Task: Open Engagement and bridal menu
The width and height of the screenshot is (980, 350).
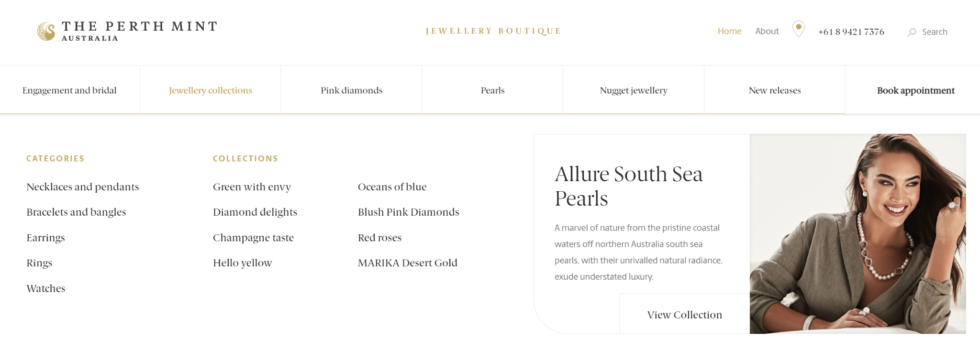Action: click(69, 90)
